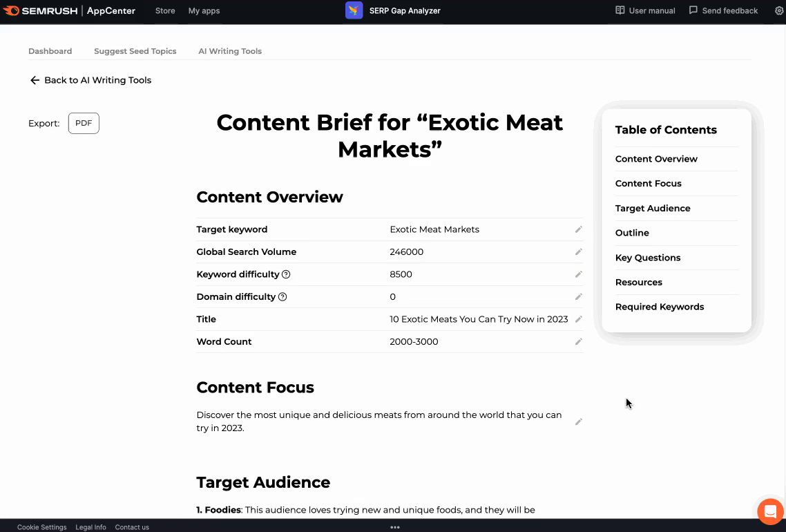Click the Content Focus description paragraph

[379, 421]
